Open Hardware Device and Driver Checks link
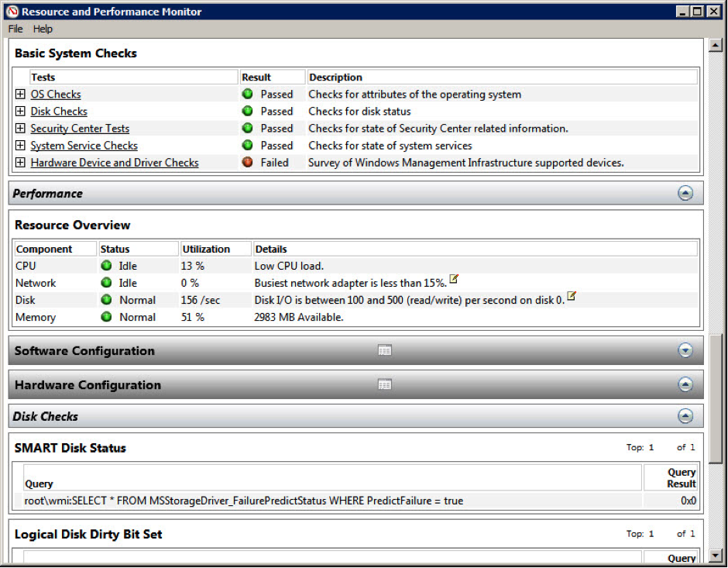Viewport: 728px width, 568px height. (x=115, y=163)
